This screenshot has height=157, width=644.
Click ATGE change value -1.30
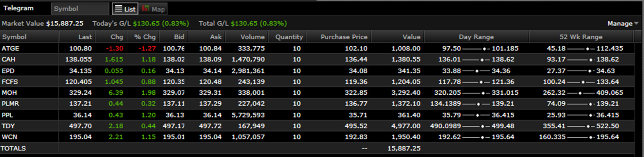(115, 48)
